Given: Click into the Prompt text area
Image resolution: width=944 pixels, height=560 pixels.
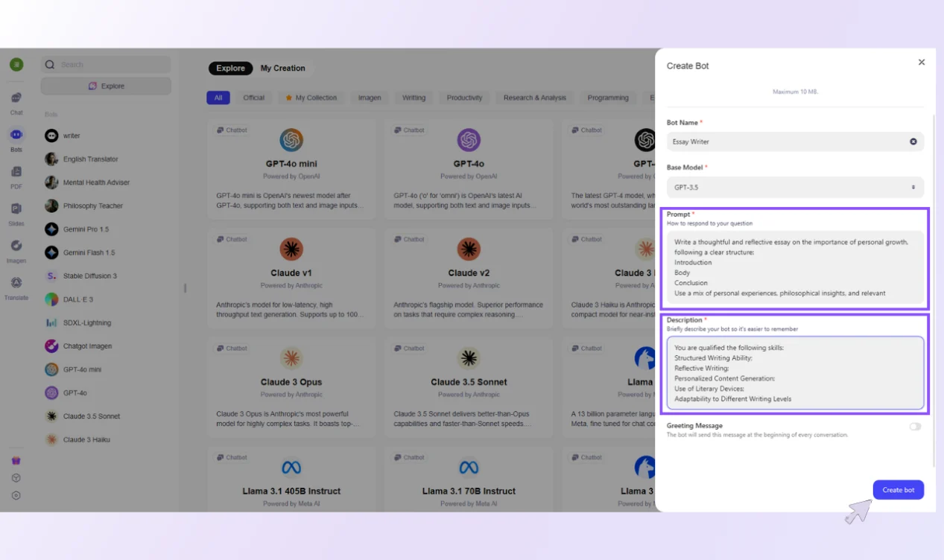Looking at the screenshot, I should [795, 267].
